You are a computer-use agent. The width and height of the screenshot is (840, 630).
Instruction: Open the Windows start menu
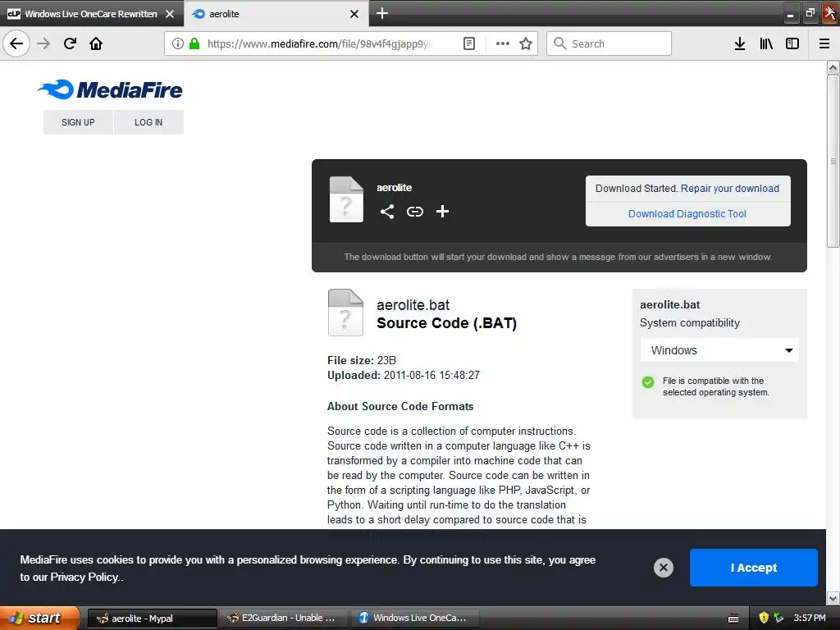click(x=39, y=618)
